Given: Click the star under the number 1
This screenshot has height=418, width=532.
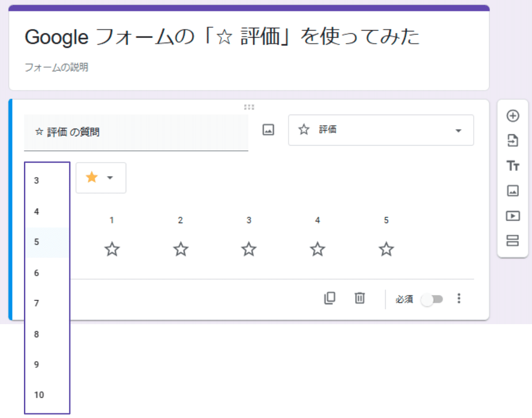Looking at the screenshot, I should (x=112, y=249).
